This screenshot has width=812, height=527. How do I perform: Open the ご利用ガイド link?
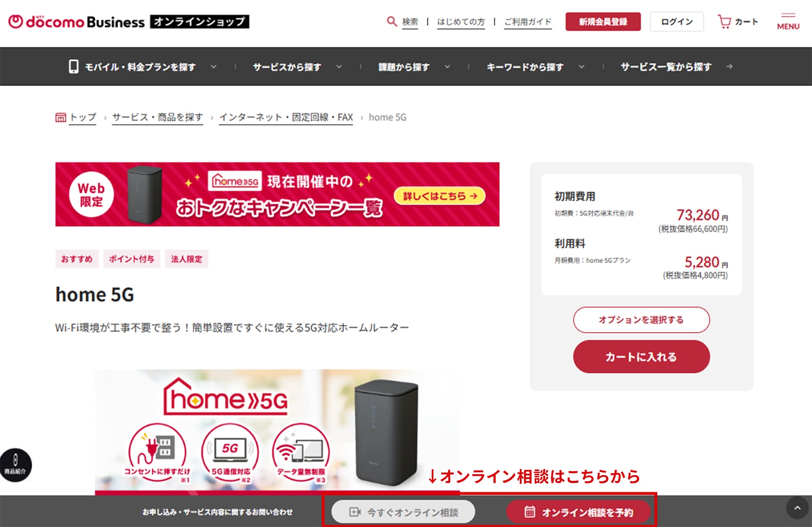click(528, 22)
